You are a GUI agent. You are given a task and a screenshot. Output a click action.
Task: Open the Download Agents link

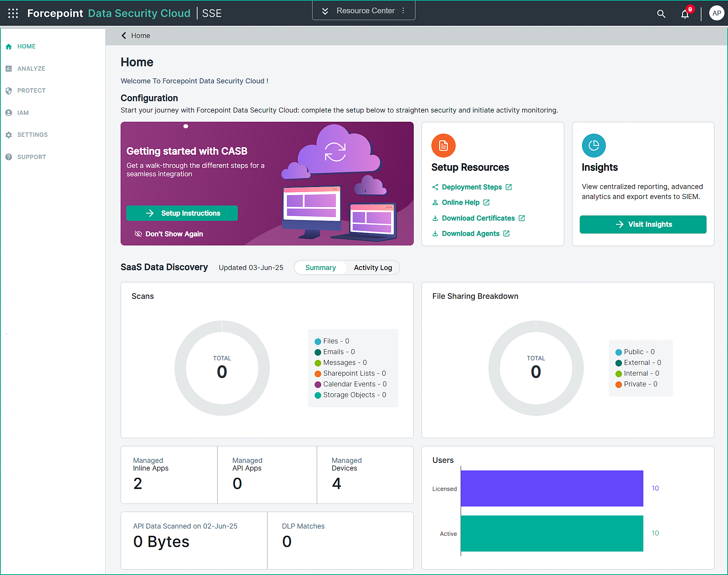471,234
